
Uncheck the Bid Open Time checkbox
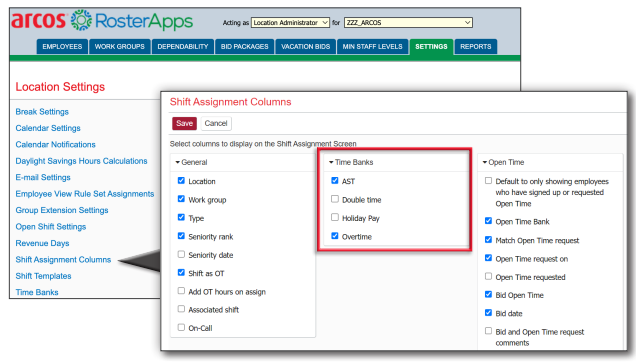(x=488, y=295)
